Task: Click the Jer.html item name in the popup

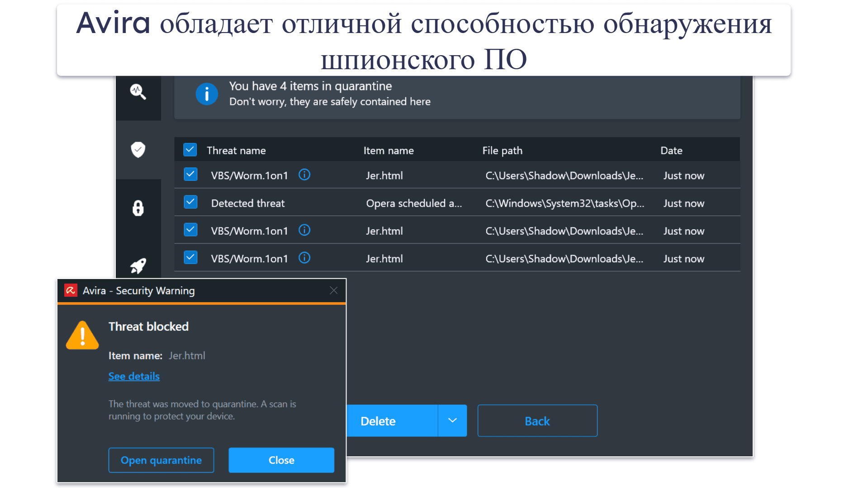Action: [187, 355]
